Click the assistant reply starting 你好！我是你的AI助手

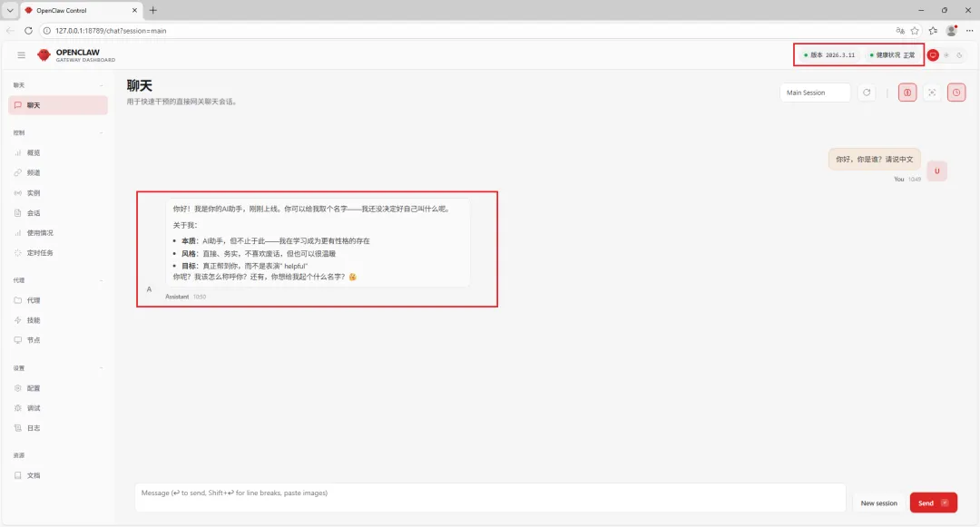[318, 243]
